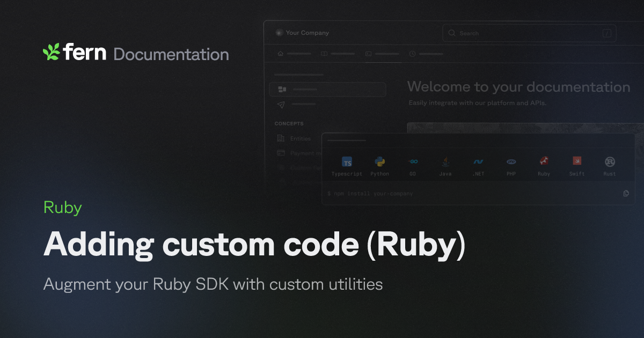
Task: Click the "Welcome to your documentation" heading
Action: point(519,87)
